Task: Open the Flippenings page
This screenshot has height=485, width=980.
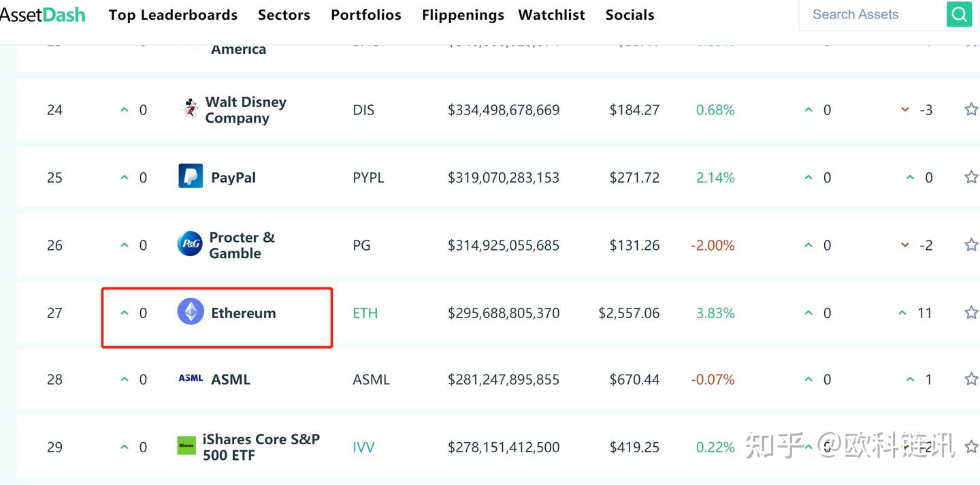Action: [463, 15]
